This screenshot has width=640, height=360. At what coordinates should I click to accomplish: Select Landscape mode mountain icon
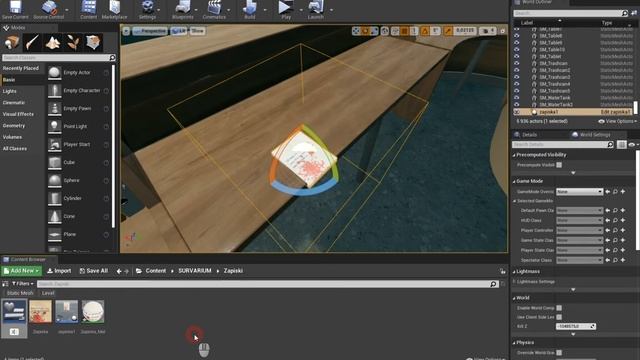pyautogui.click(x=53, y=42)
